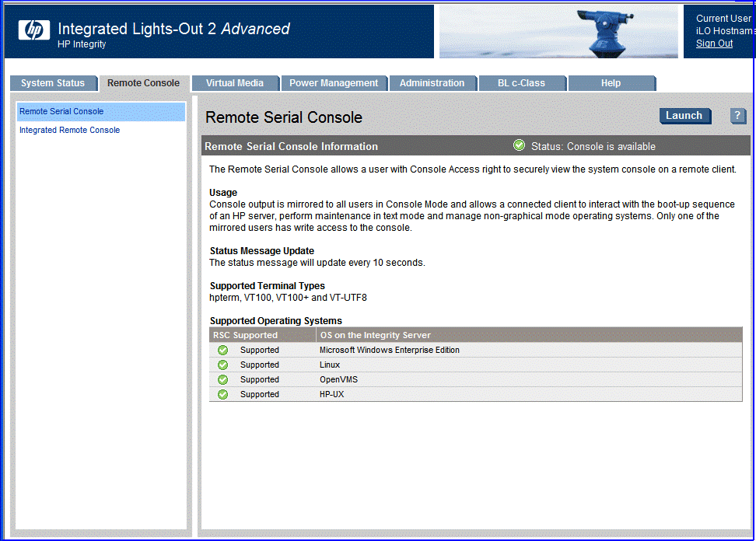
Task: Switch to the System Status tab
Action: [x=53, y=83]
